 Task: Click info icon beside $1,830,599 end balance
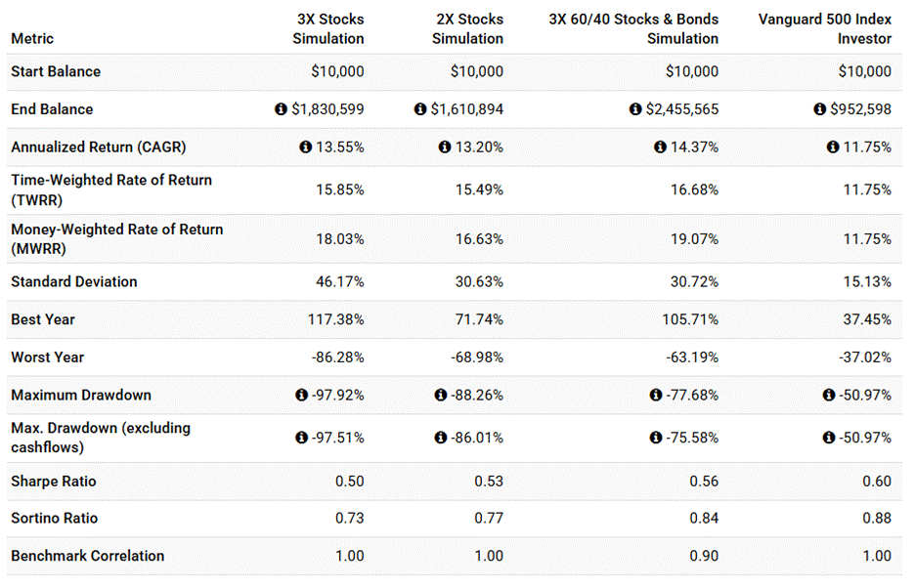pyautogui.click(x=282, y=109)
